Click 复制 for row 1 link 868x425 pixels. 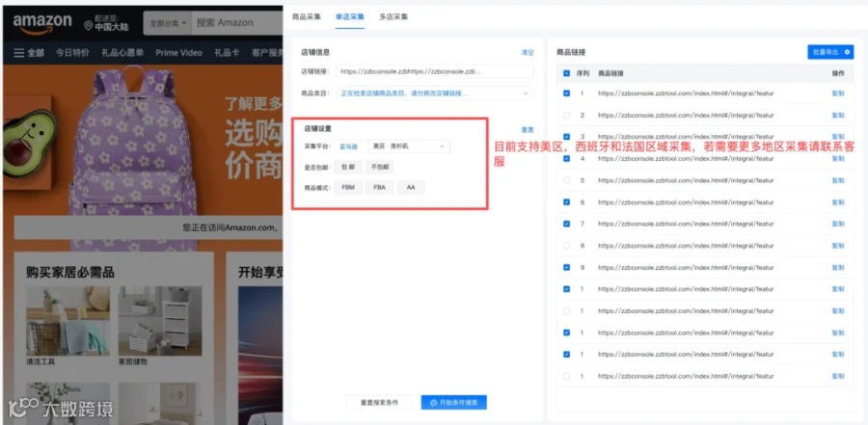pos(838,93)
